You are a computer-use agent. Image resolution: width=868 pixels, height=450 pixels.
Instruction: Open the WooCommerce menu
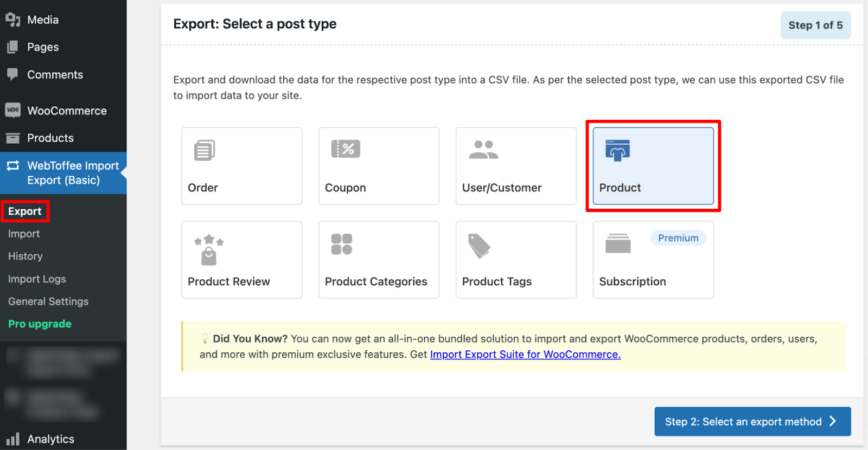tap(67, 111)
